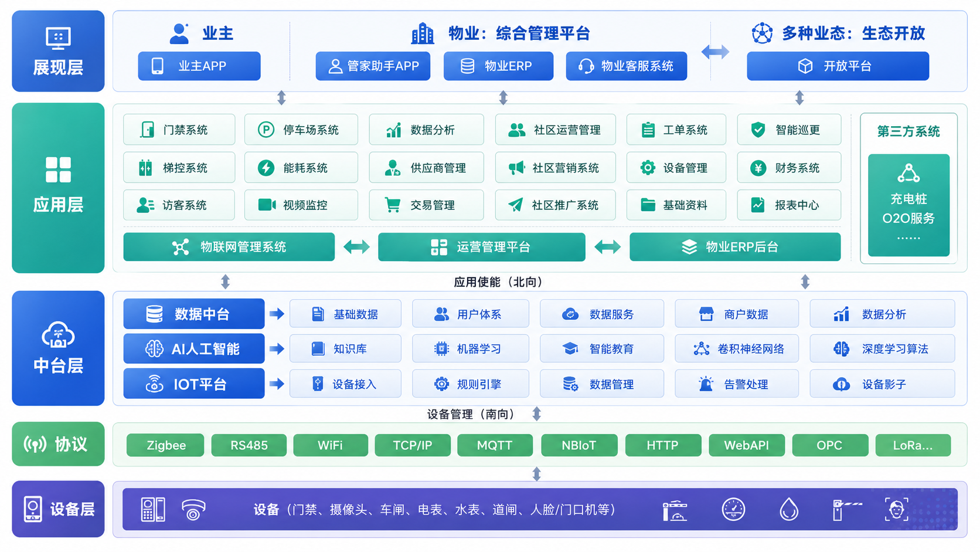
Task: Click the face recognition icon in 设备层
Action: [896, 509]
